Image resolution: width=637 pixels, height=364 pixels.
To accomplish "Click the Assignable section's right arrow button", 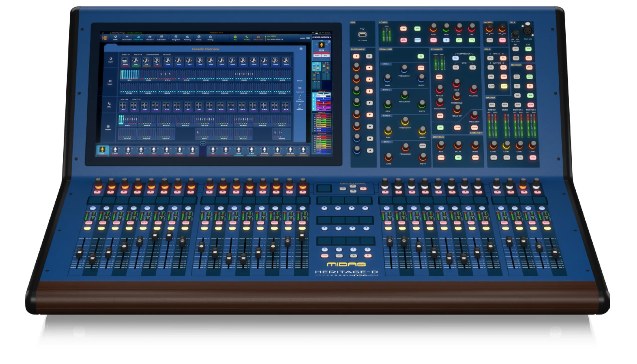I will pyautogui.click(x=369, y=56).
